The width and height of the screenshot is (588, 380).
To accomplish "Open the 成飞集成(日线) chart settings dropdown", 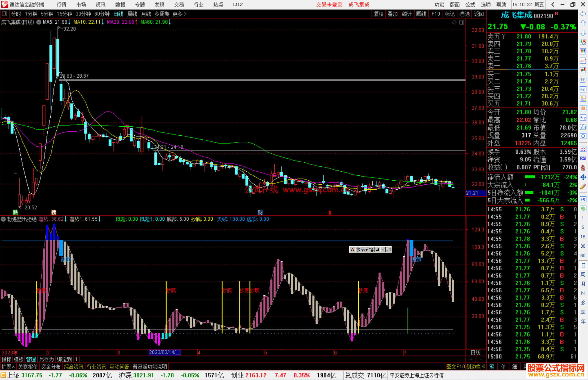I will tap(39, 22).
